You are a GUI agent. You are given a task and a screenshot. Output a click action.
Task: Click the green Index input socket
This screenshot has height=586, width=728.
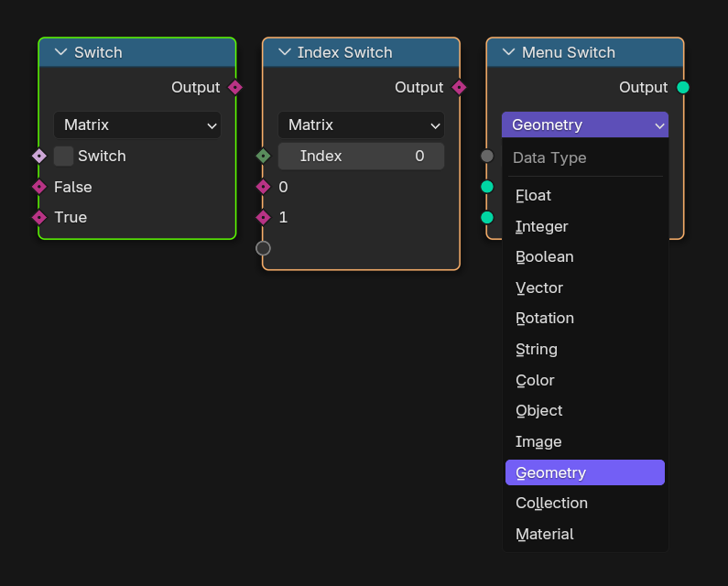click(263, 156)
